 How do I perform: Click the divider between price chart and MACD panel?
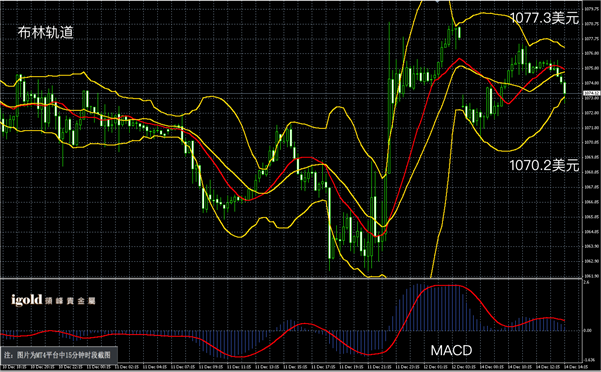(x=291, y=279)
